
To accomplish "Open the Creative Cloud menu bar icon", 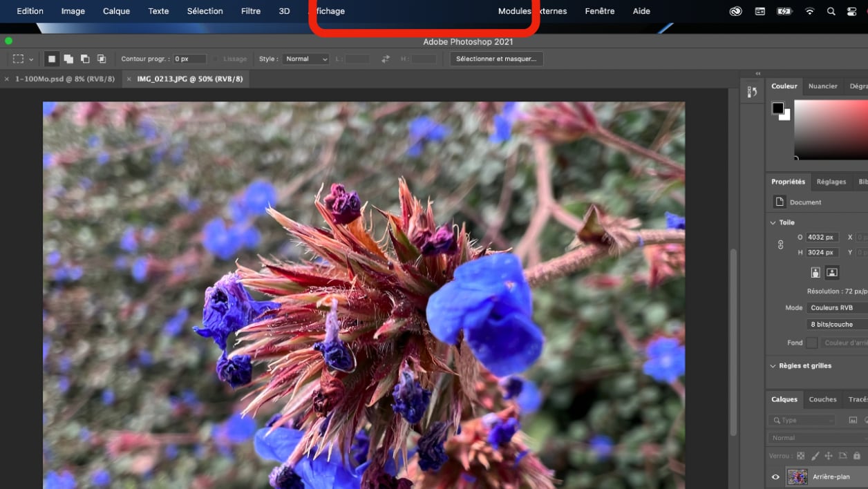I will click(736, 11).
